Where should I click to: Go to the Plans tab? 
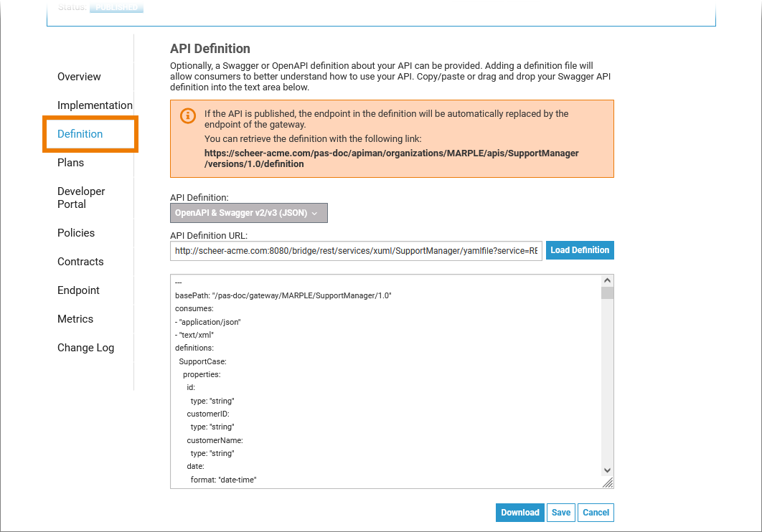(70, 163)
